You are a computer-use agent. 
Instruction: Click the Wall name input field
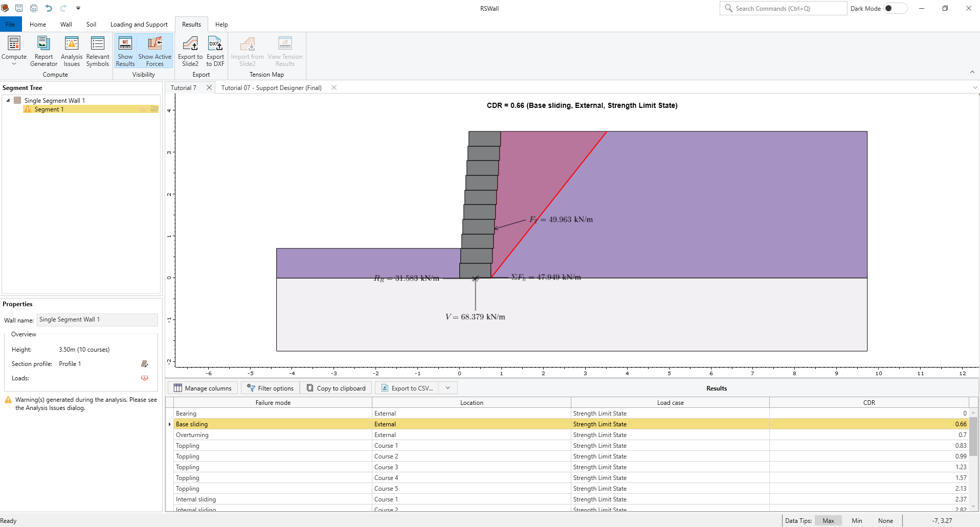click(x=97, y=319)
